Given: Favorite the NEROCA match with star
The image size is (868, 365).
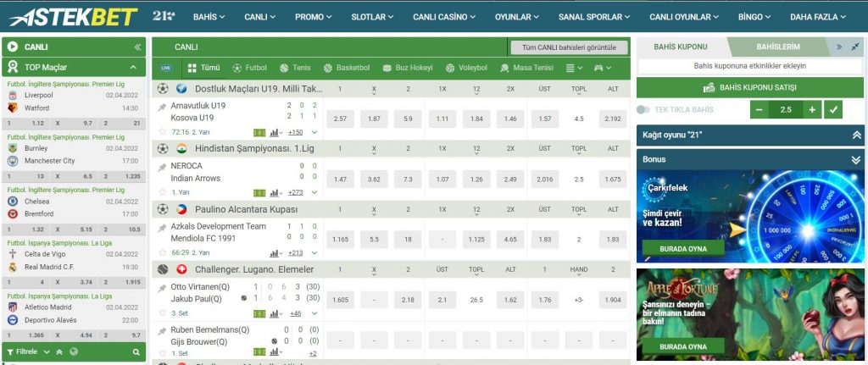Looking at the screenshot, I should click(x=162, y=192).
